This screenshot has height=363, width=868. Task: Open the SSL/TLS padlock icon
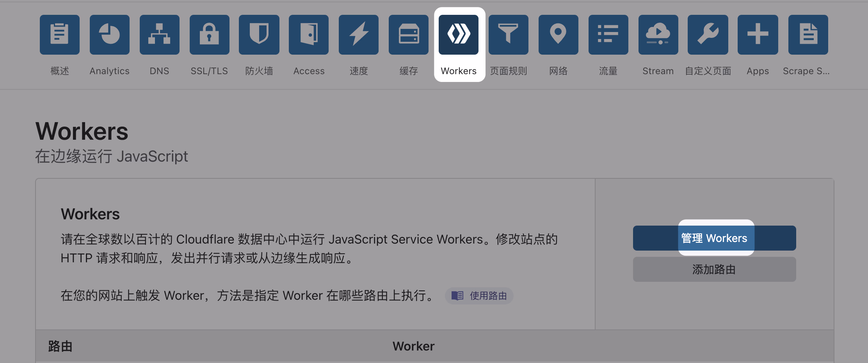point(210,35)
